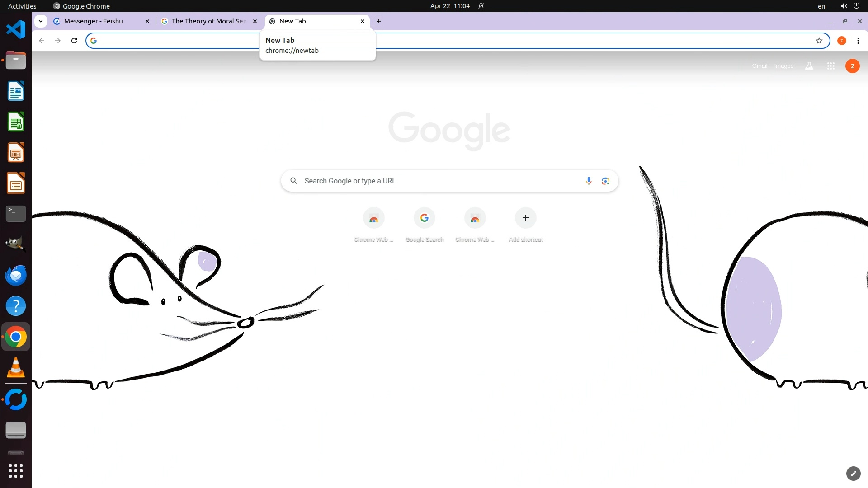The width and height of the screenshot is (868, 488).
Task: Click the Customize Chrome pencil button
Action: 853,474
